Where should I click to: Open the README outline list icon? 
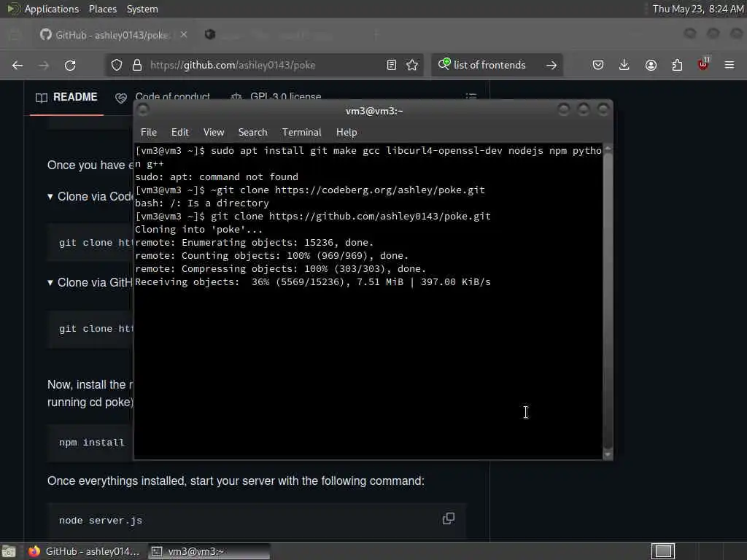[x=471, y=97]
